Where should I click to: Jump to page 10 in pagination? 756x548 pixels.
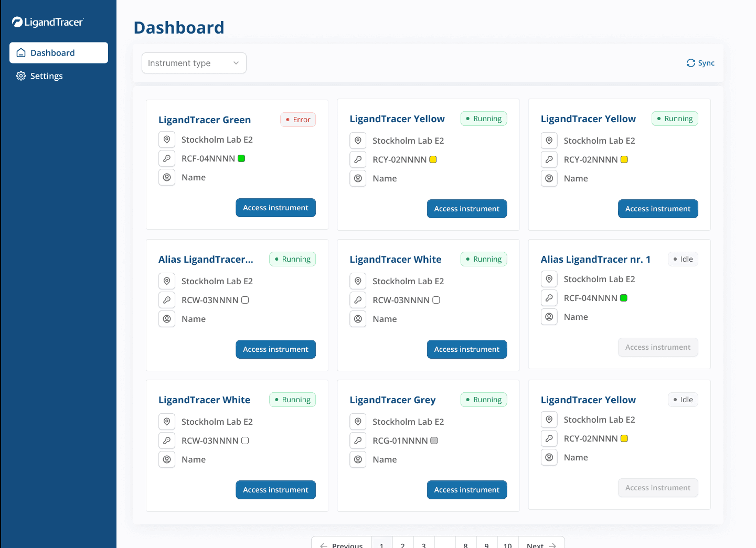coord(507,545)
